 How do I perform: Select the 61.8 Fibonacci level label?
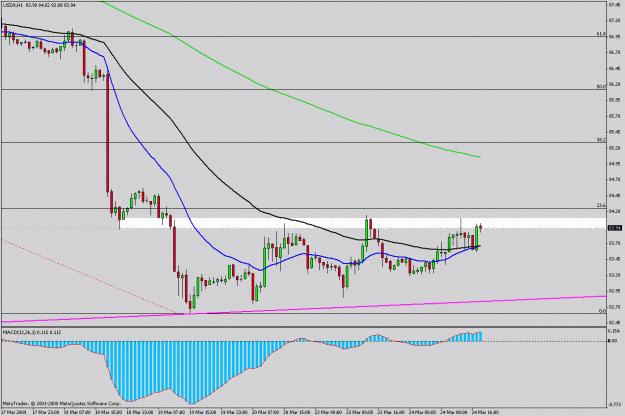point(601,34)
